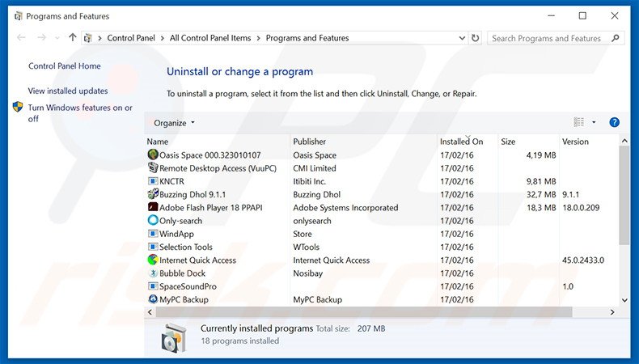Click the Itibiti Inc. publisher cell
This screenshot has height=364, width=639.
point(309,181)
